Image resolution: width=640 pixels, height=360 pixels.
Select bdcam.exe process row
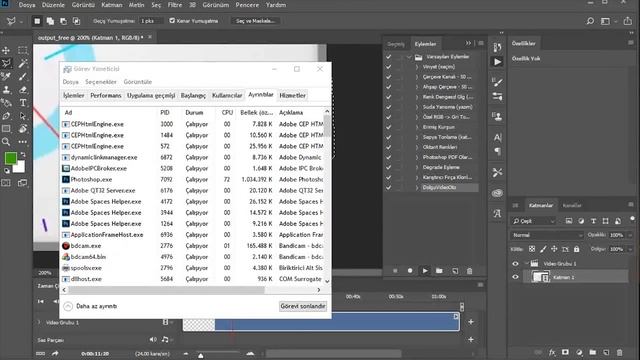(193, 246)
